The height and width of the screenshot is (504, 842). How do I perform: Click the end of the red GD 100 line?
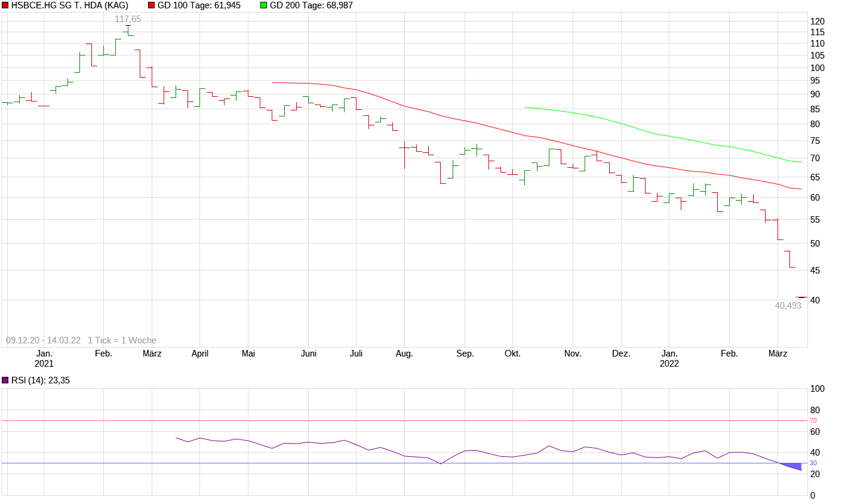(801, 189)
